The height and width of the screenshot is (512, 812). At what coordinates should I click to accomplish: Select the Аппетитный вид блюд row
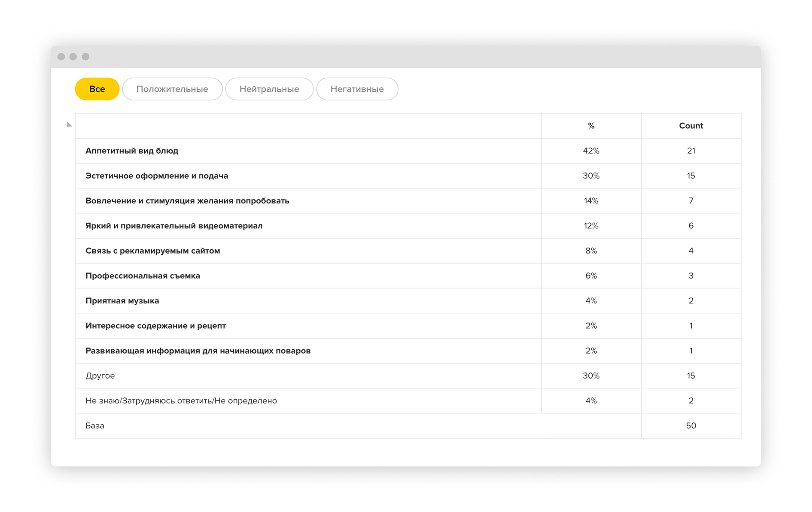pos(408,151)
